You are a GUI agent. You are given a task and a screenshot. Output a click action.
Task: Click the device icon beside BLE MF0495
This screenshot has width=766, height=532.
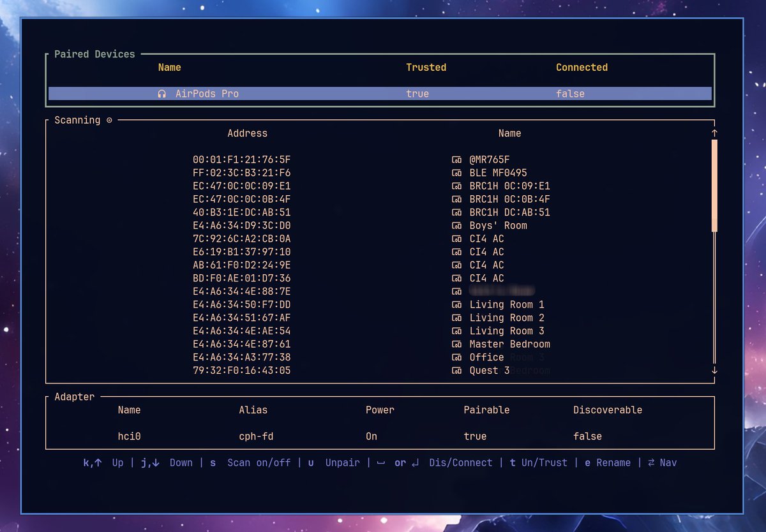coord(456,172)
